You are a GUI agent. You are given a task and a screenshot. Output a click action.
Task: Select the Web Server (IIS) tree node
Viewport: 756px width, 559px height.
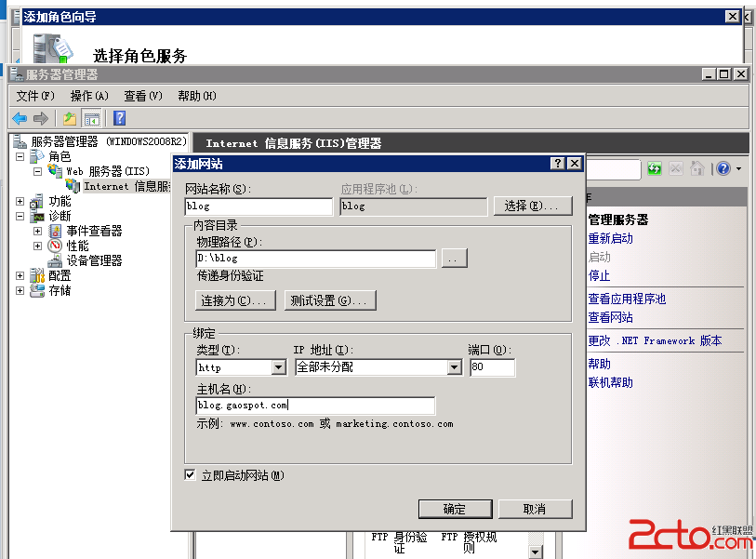pyautogui.click(x=108, y=171)
